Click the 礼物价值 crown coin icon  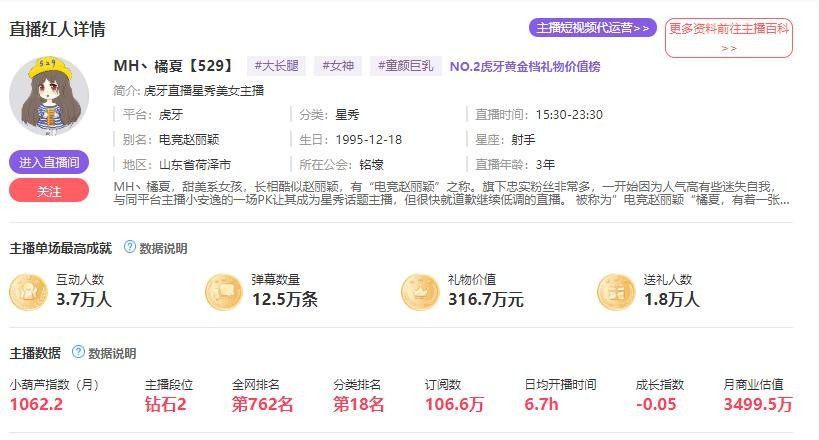[x=420, y=291]
